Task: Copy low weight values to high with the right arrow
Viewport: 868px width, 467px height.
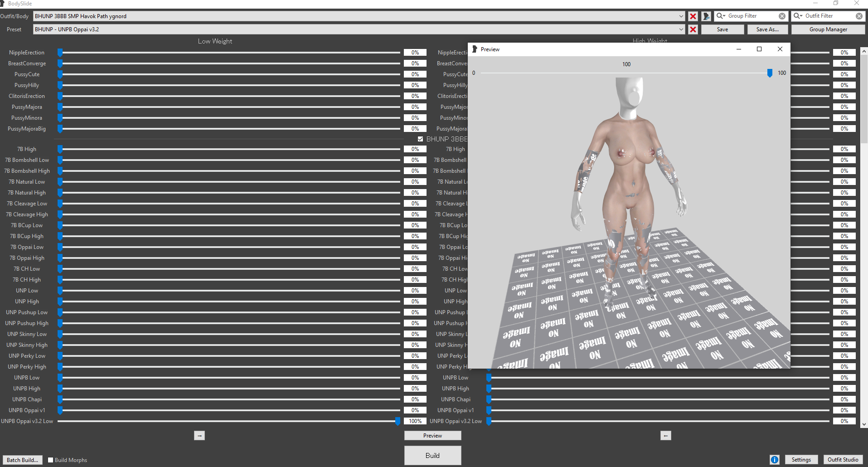Action: click(x=199, y=436)
